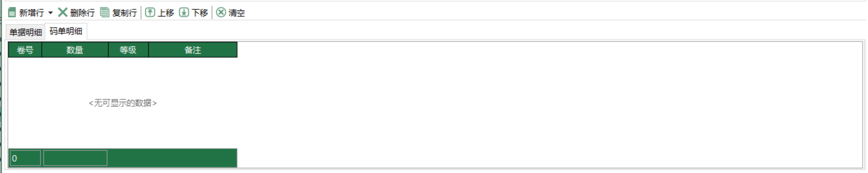This screenshot has width=868, height=173.
Task: Click the 新增行 text label
Action: (31, 13)
